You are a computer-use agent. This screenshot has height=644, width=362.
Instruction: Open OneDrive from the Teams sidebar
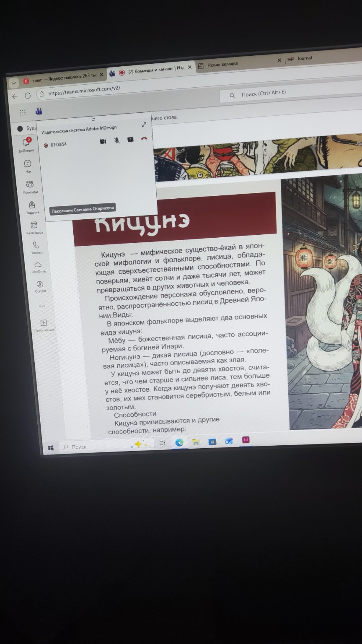pyautogui.click(x=38, y=265)
